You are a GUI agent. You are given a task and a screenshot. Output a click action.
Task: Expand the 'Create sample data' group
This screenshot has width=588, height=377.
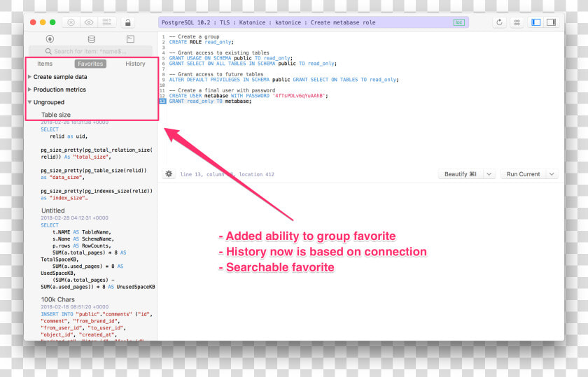click(x=29, y=77)
